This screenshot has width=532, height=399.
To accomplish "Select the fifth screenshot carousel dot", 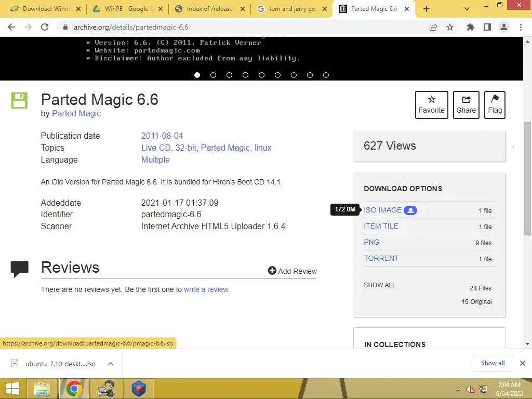I will point(262,75).
